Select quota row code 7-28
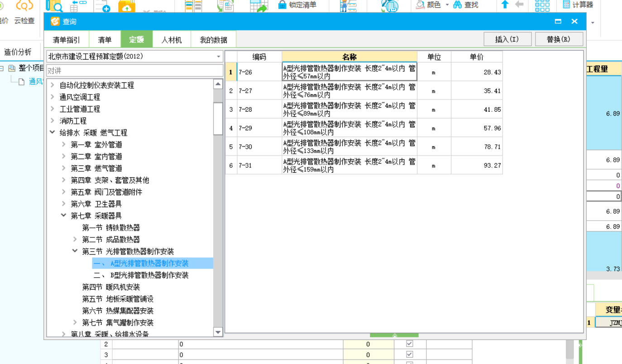This screenshot has width=622, height=364. (x=259, y=109)
